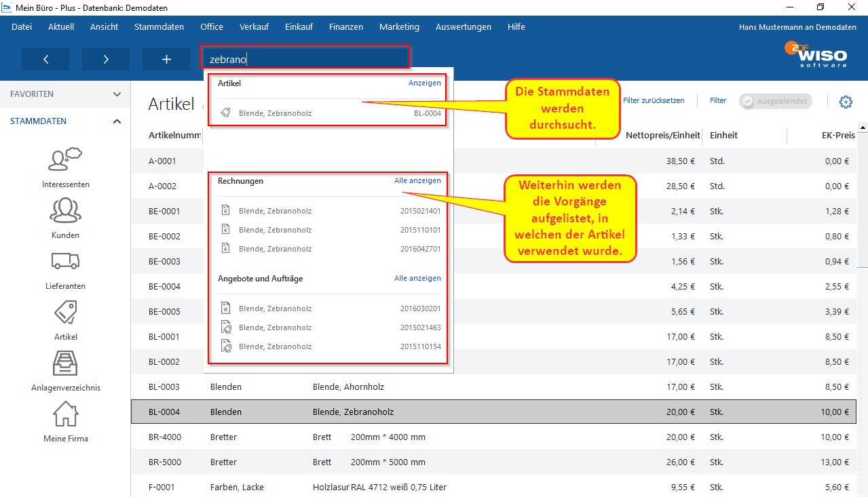Open the Auswertungen menu
Screen dimensions: 868x497
pos(463,27)
